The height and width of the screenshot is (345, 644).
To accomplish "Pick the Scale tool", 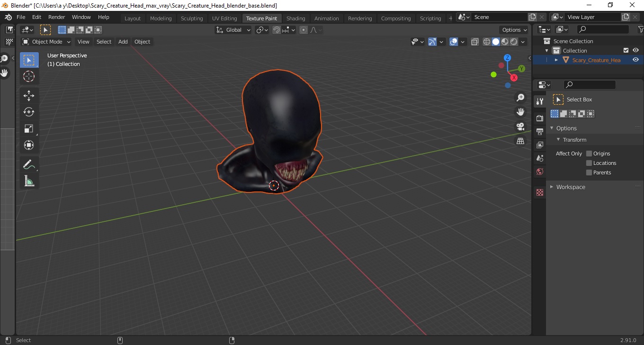I will [x=29, y=129].
